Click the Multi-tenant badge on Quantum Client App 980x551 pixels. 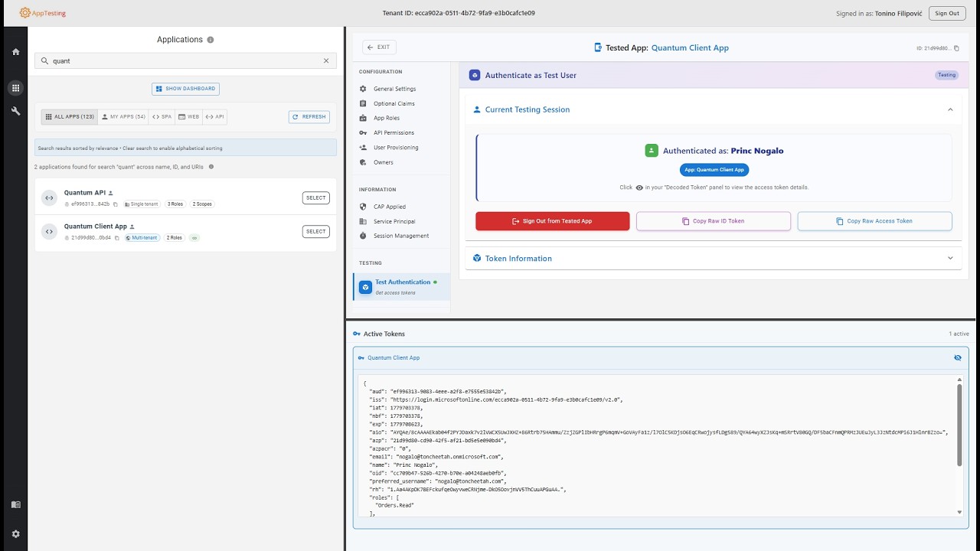(142, 238)
